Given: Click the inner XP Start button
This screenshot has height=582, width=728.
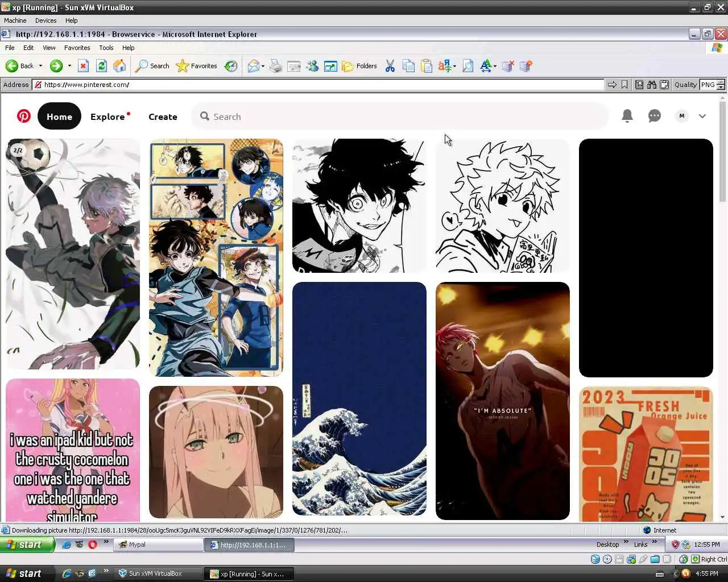Looking at the screenshot, I should [x=27, y=544].
